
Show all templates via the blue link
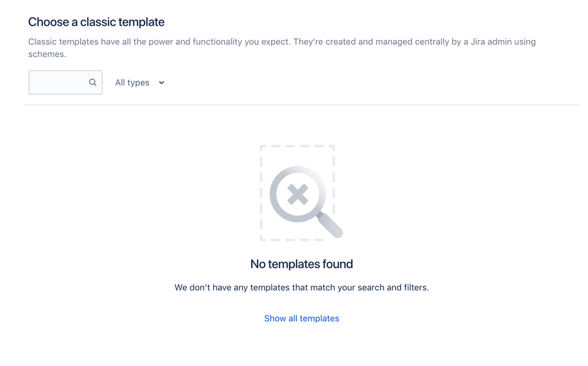(302, 318)
